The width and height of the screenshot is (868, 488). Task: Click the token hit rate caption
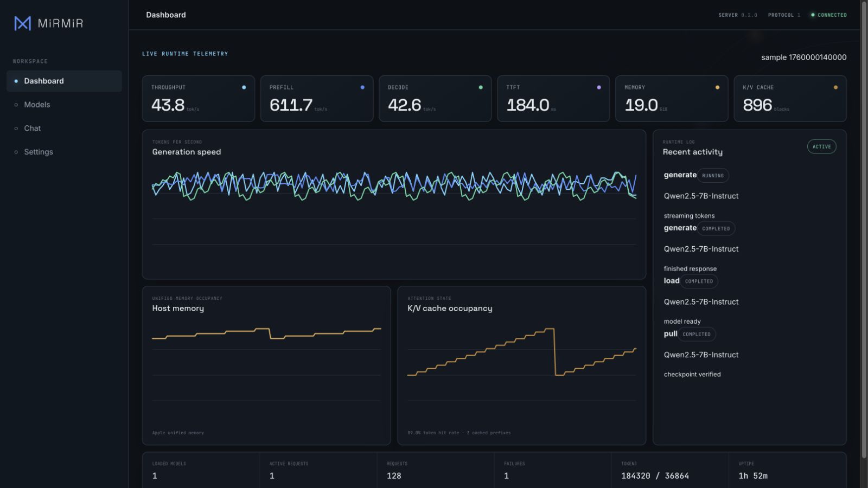tap(459, 433)
